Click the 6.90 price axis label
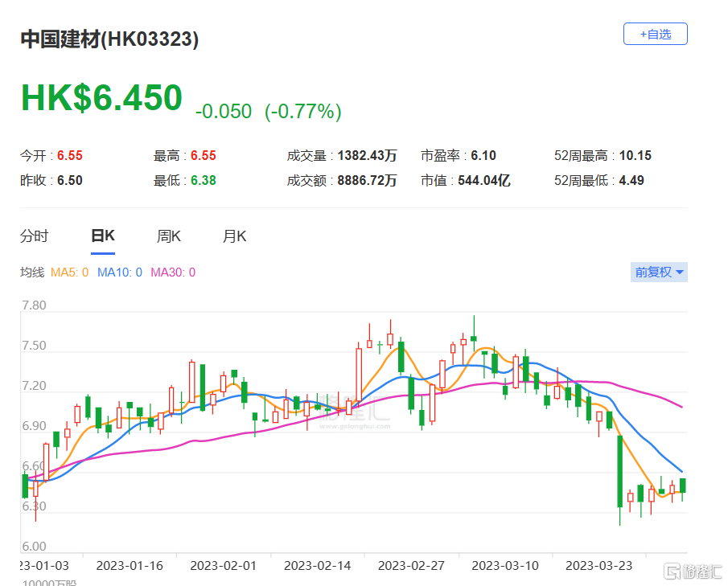Image resolution: width=728 pixels, height=586 pixels. coord(35,426)
